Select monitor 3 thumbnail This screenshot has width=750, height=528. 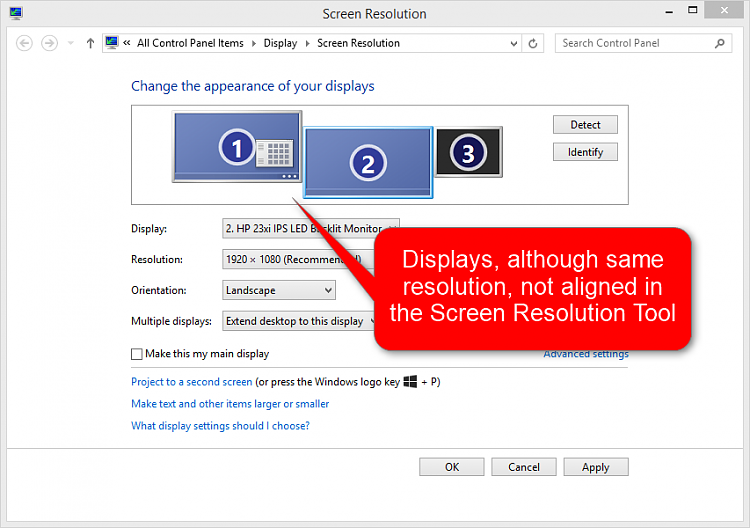pyautogui.click(x=468, y=152)
